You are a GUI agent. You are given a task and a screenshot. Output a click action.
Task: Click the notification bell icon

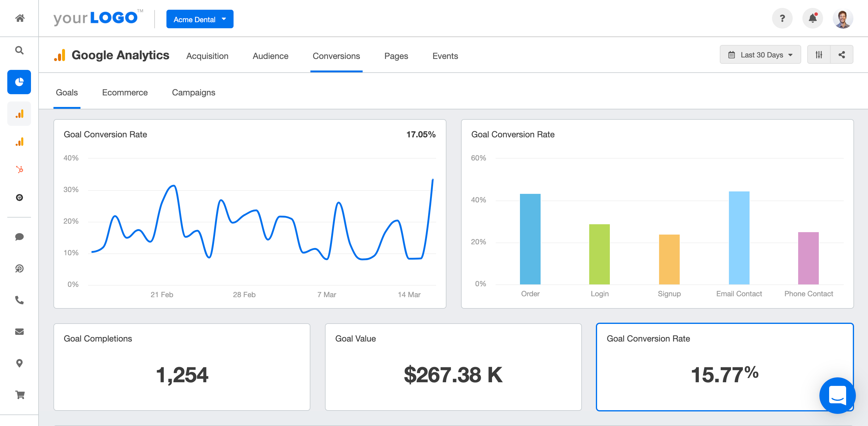(x=813, y=18)
